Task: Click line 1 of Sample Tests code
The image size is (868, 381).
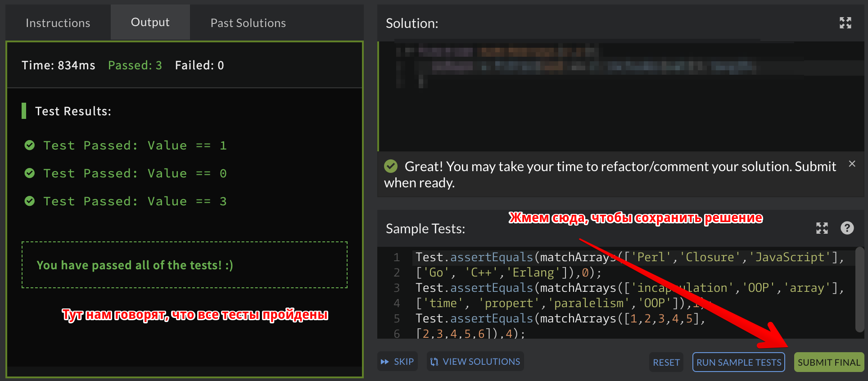Action: pos(630,257)
